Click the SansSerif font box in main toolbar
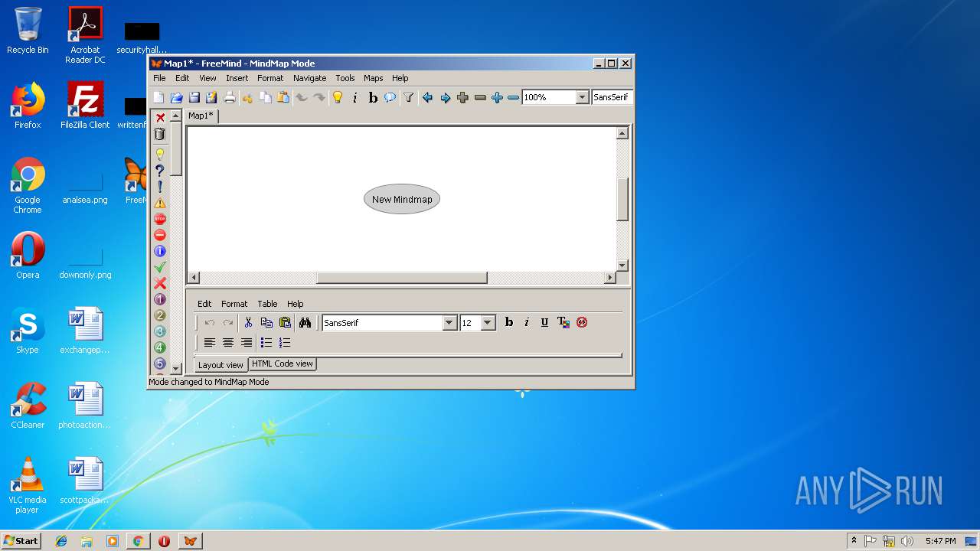This screenshot has width=980, height=551. [612, 97]
